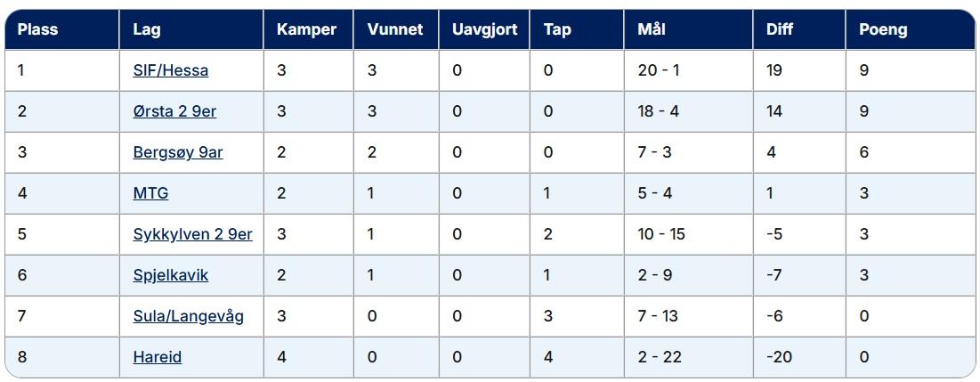
Task: Open the Spjelkavik team link
Action: [x=171, y=275]
